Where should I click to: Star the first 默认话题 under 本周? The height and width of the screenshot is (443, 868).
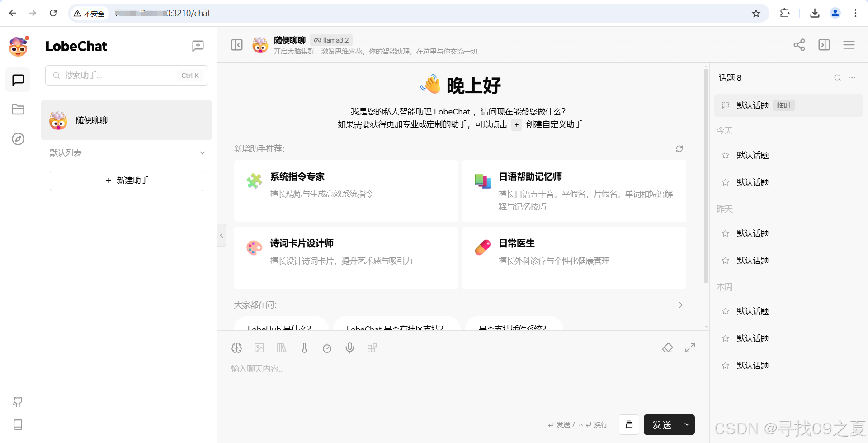pos(726,311)
